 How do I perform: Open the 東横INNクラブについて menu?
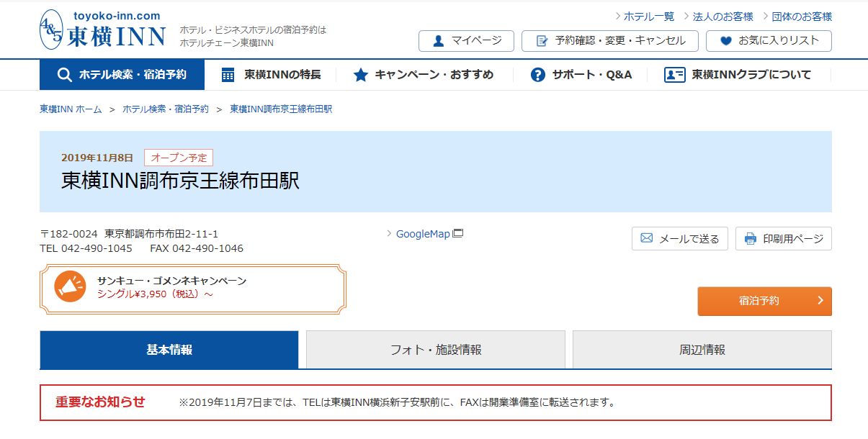(739, 75)
